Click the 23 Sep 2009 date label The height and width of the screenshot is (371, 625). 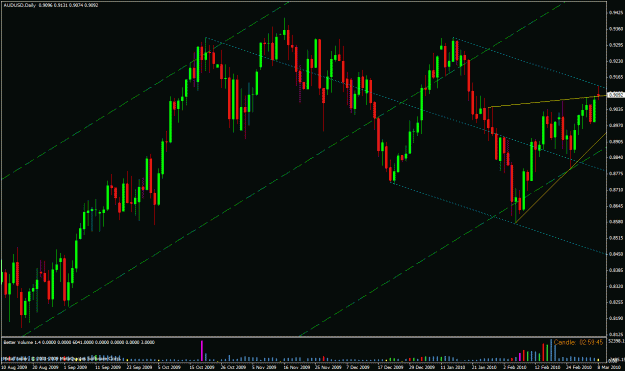click(x=140, y=367)
